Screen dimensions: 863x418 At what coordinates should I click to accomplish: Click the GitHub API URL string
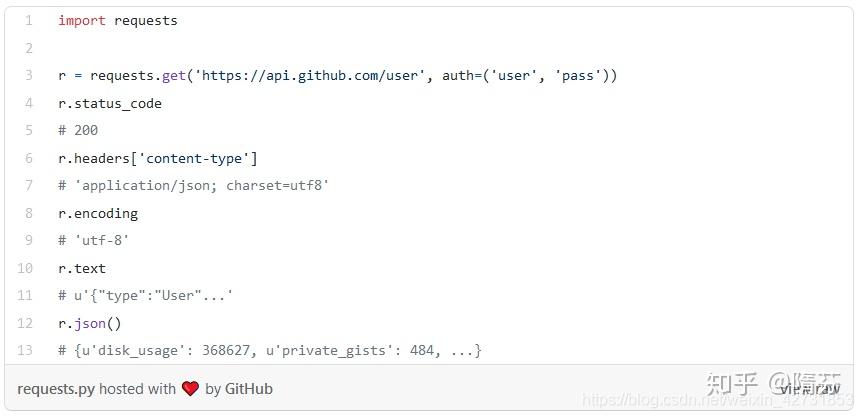coord(308,76)
